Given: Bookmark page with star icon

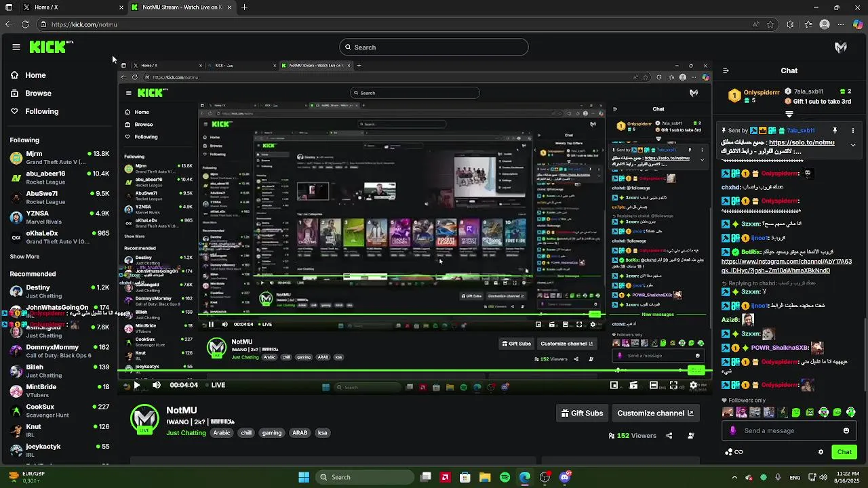Looking at the screenshot, I should (x=770, y=24).
